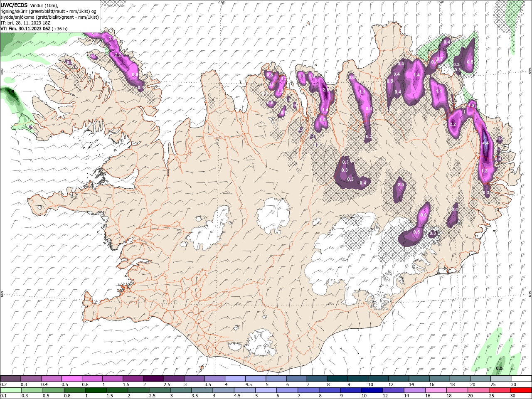Click the 'VT: Fim. 30.11.2023 06Z' valid time

click(x=25, y=29)
